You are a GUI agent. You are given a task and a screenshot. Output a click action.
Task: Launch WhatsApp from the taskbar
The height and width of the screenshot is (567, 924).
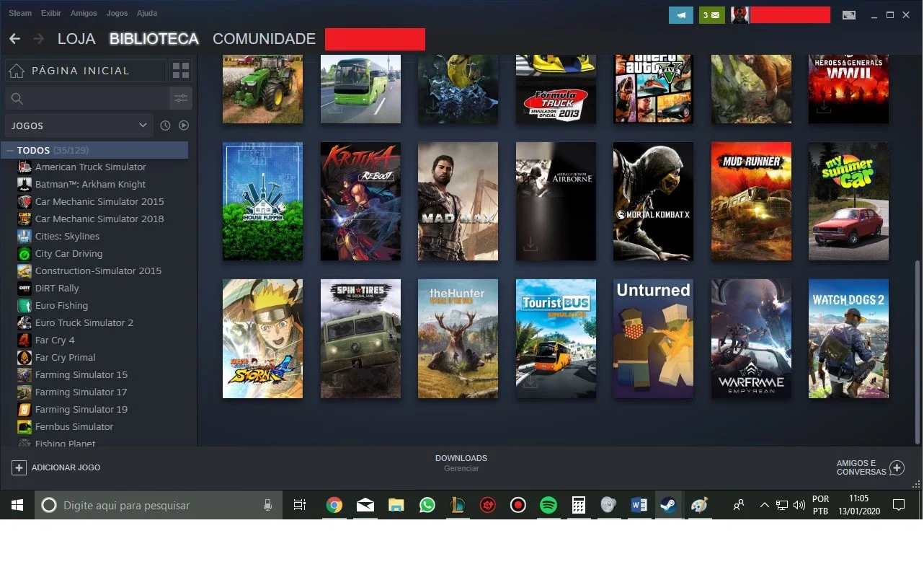[x=427, y=505]
